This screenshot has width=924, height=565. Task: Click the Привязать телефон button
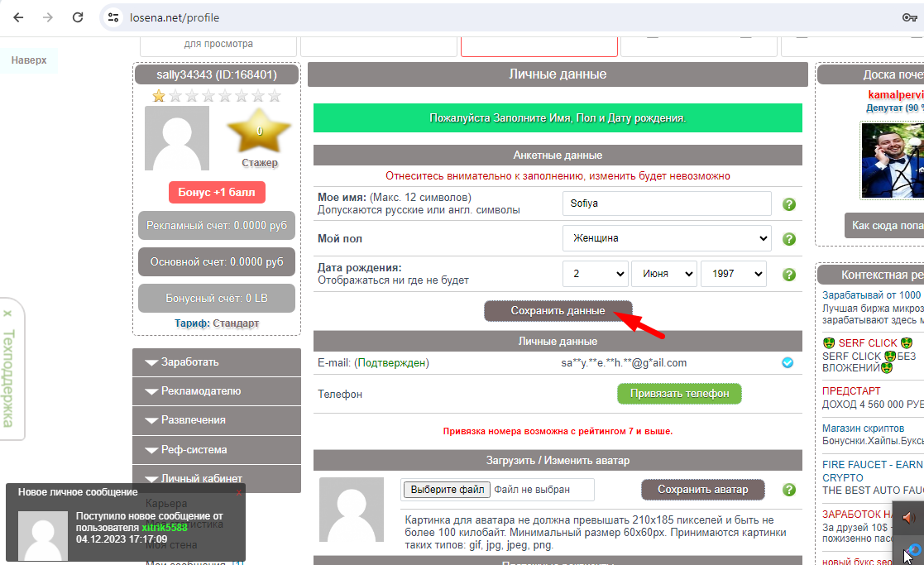click(x=679, y=394)
